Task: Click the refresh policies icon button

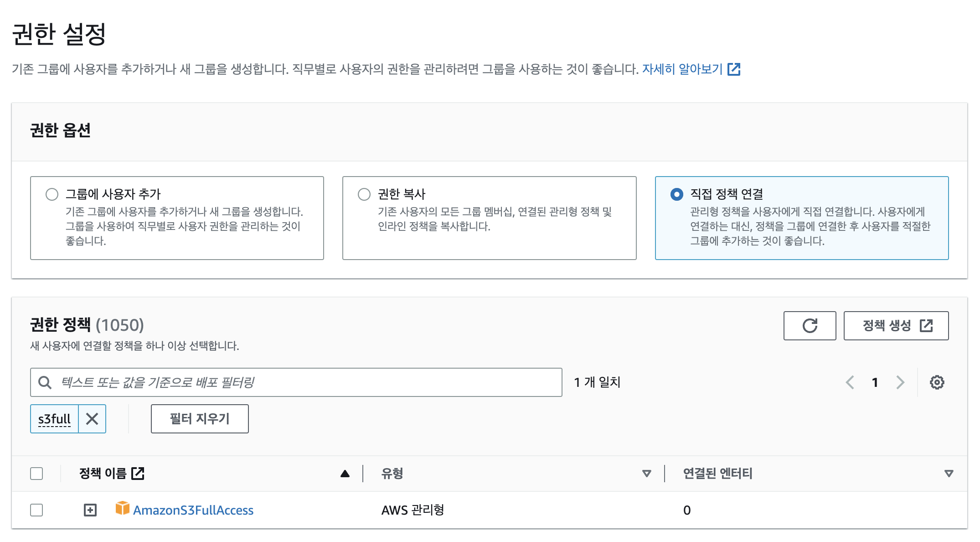Action: (x=810, y=326)
